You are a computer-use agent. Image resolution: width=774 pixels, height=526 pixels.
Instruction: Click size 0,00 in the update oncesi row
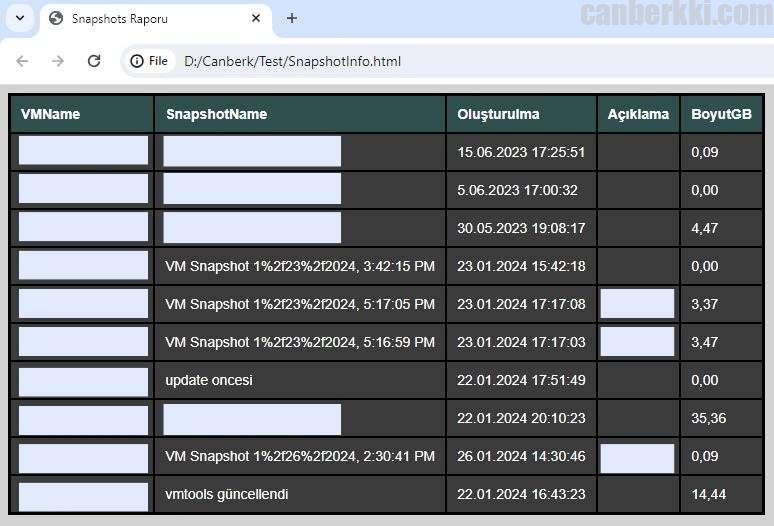pyautogui.click(x=704, y=380)
